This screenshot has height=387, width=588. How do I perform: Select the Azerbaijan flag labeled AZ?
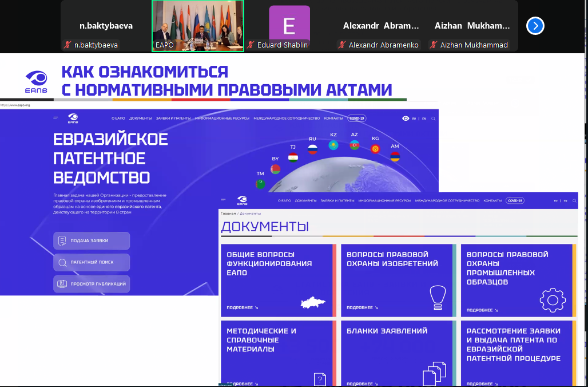(x=354, y=145)
